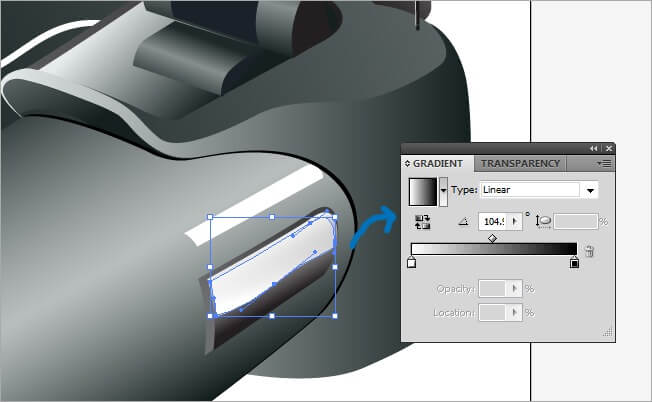Image resolution: width=652 pixels, height=402 pixels.
Task: Click the Opacity value field
Action: click(x=493, y=289)
